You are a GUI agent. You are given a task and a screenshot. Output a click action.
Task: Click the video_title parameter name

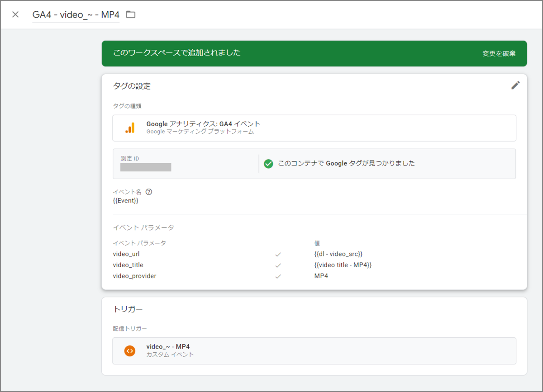pos(128,265)
